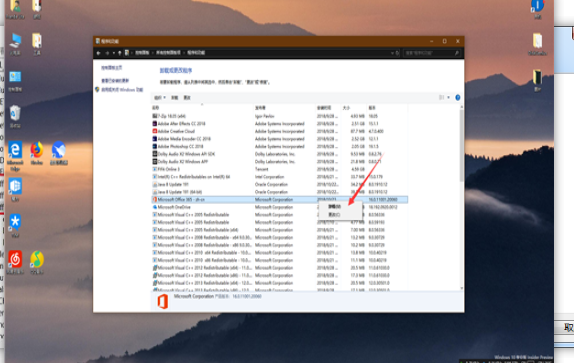Viewport: 574px width, 363px height.
Task: Click the Adobe After Effects row icon
Action: click(154, 124)
